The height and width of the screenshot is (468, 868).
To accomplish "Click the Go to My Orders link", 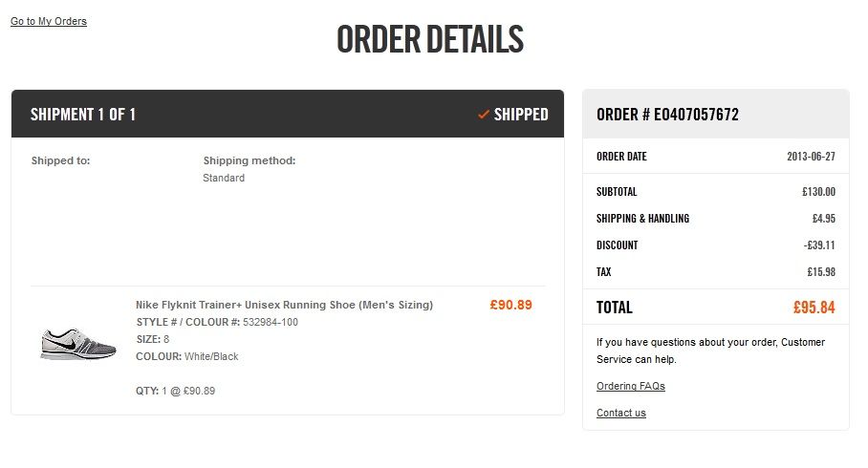I will pos(49,21).
